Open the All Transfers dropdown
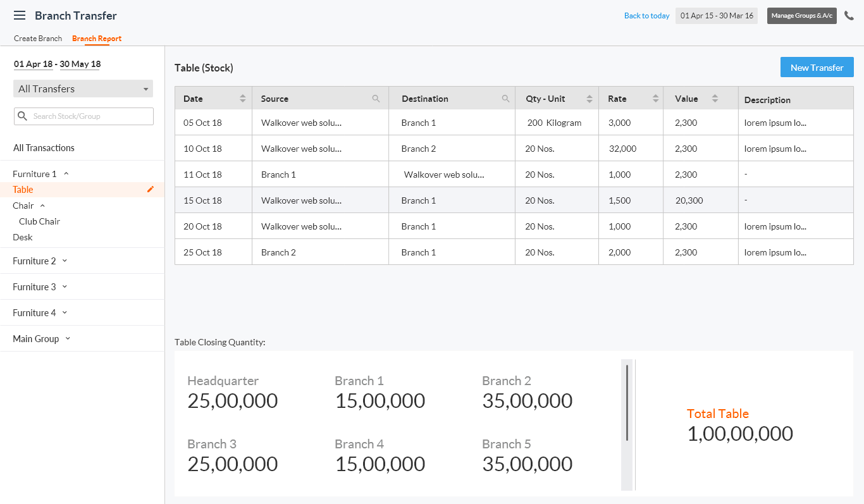864x504 pixels. [83, 89]
